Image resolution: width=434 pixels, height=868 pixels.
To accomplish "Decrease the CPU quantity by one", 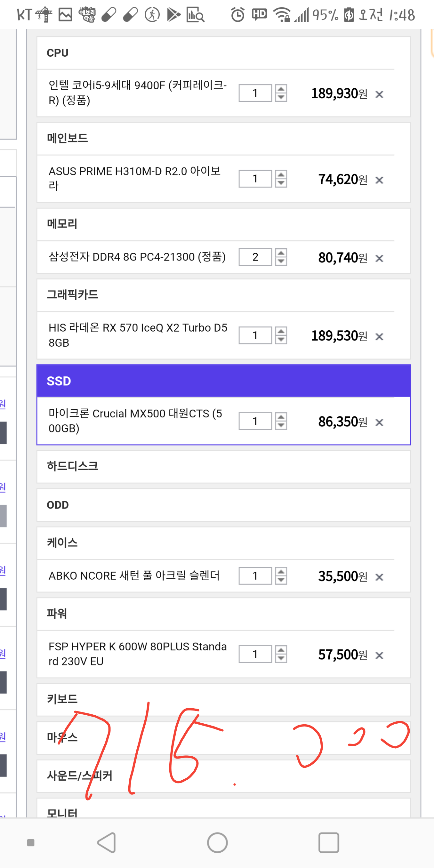I will 281,97.
